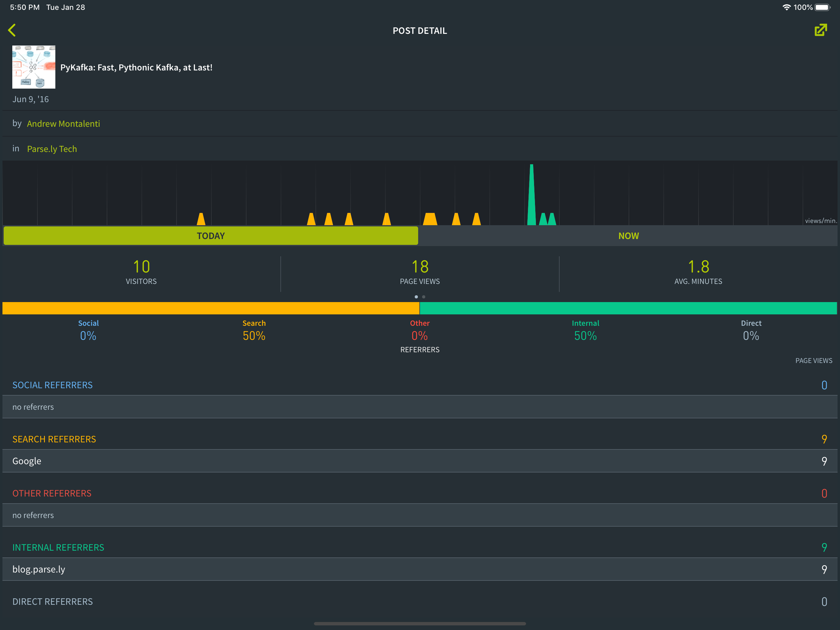The height and width of the screenshot is (630, 840).
Task: Tap the Direct 0% referrer category
Action: coord(751,330)
